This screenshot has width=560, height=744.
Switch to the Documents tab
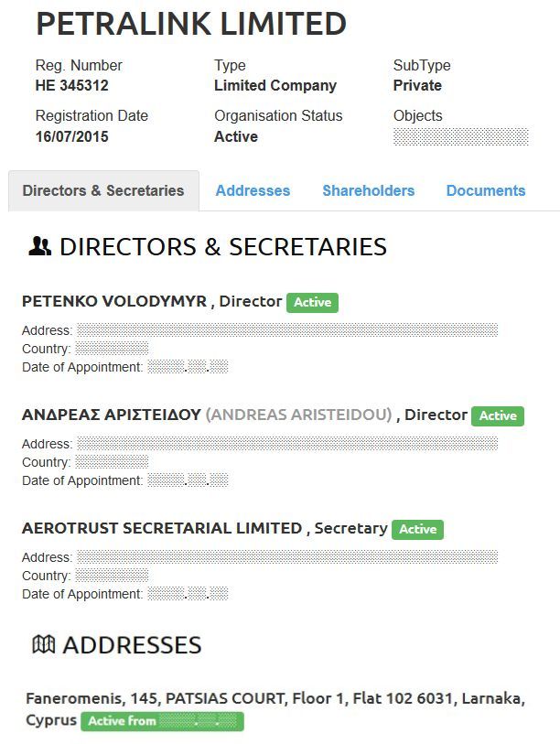[486, 191]
